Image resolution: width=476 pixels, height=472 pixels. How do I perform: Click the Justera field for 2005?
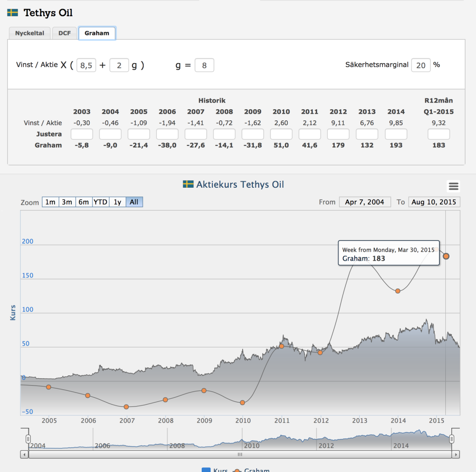(x=139, y=134)
